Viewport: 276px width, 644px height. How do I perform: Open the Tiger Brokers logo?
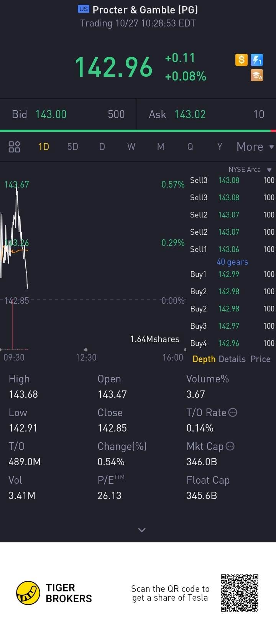pyautogui.click(x=54, y=593)
